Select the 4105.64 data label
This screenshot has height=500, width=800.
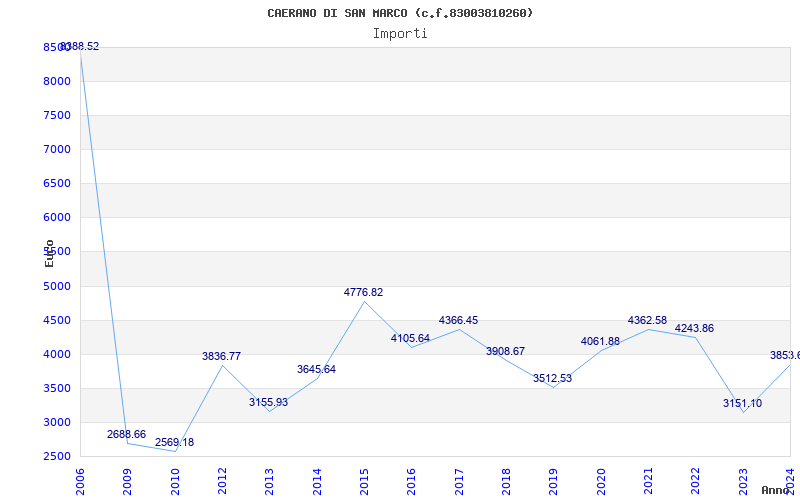click(x=411, y=338)
